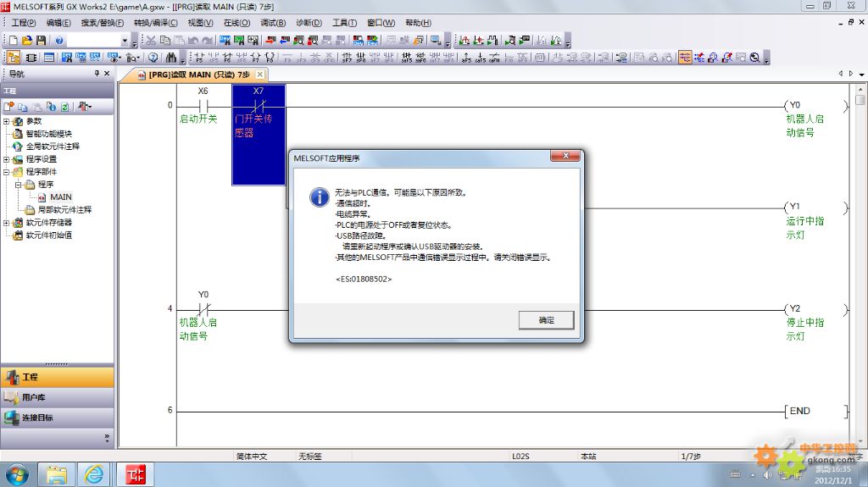Click the aF5 rising pulse toolbar icon

click(466, 58)
